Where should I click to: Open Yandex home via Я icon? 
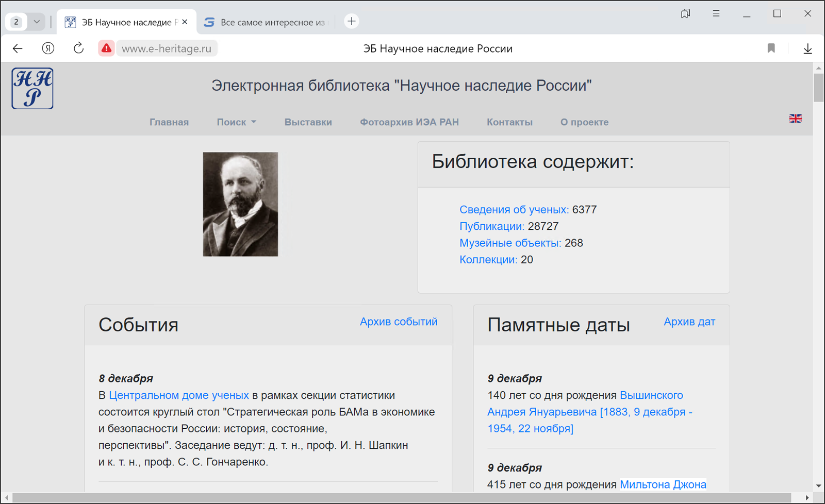(x=48, y=48)
